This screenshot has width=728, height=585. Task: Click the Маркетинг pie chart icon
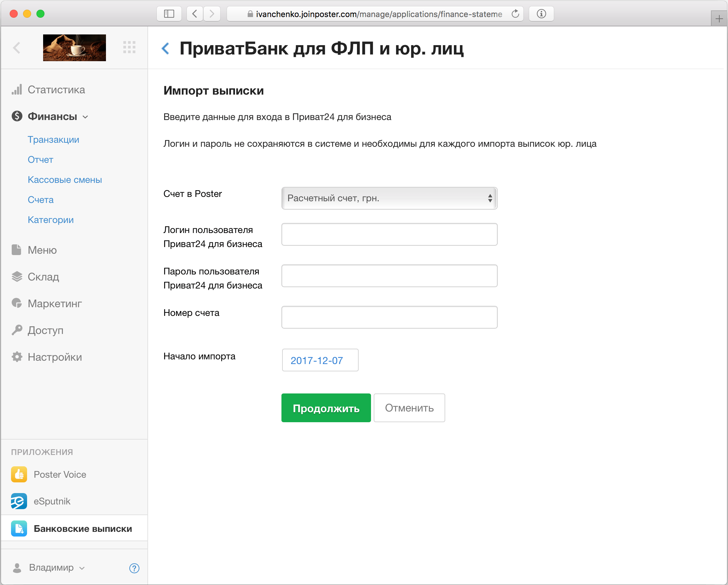tap(17, 303)
